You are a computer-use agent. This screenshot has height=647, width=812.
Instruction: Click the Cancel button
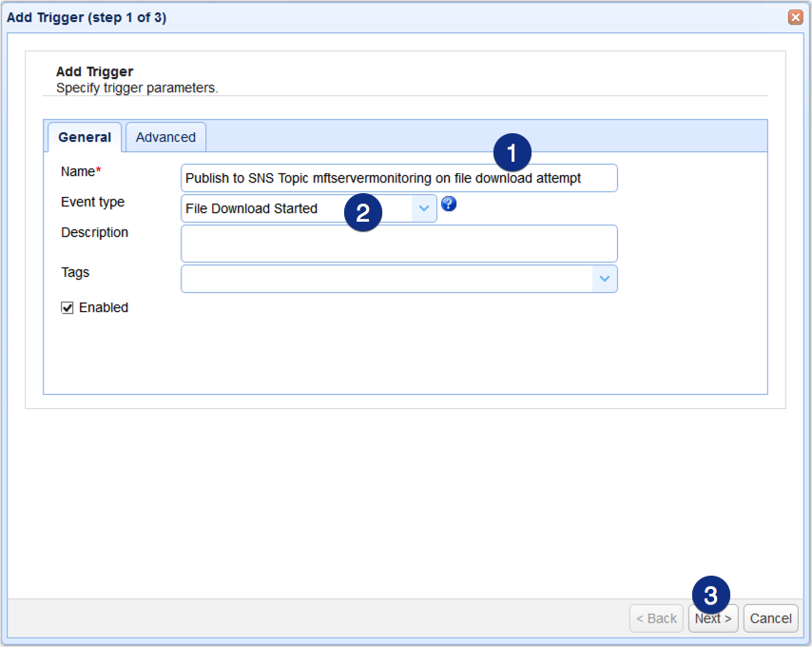coord(770,618)
